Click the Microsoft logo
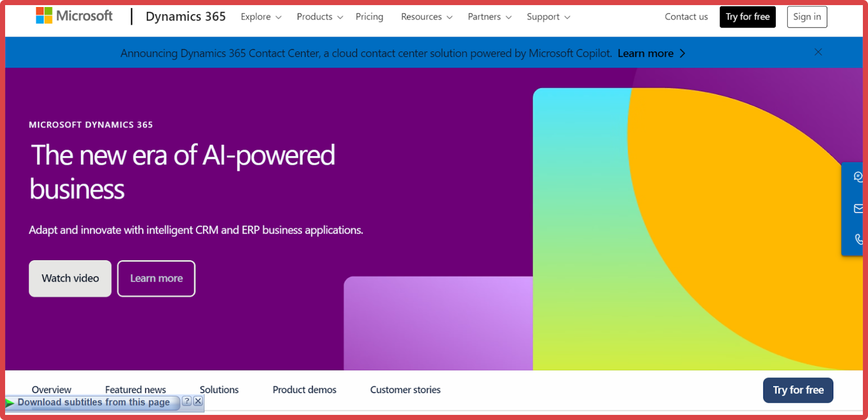868x420 pixels. (74, 16)
